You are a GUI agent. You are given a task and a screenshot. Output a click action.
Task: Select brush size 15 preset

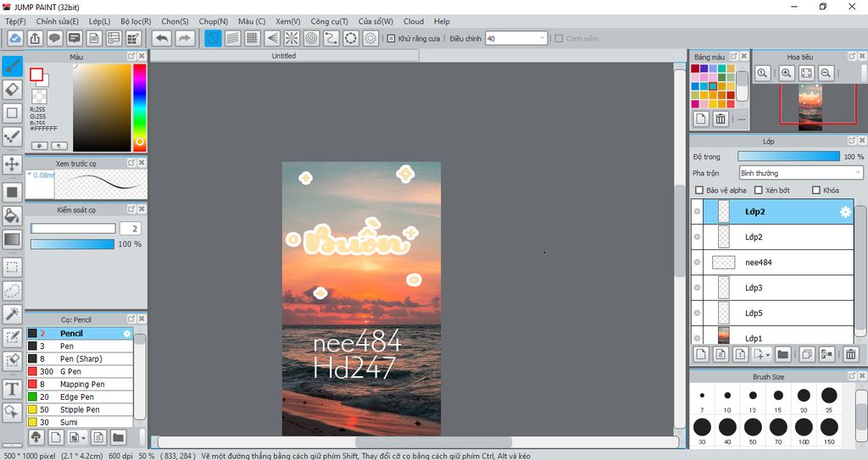click(x=778, y=399)
